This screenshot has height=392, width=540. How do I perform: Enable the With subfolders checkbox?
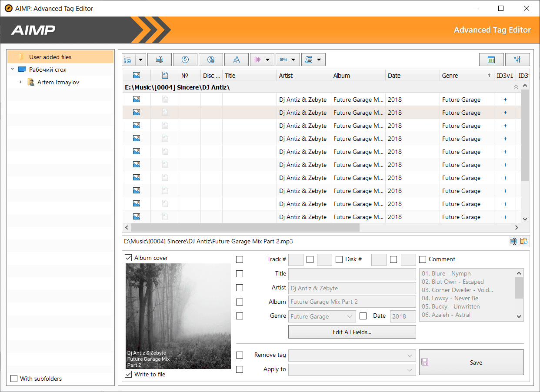tap(14, 379)
